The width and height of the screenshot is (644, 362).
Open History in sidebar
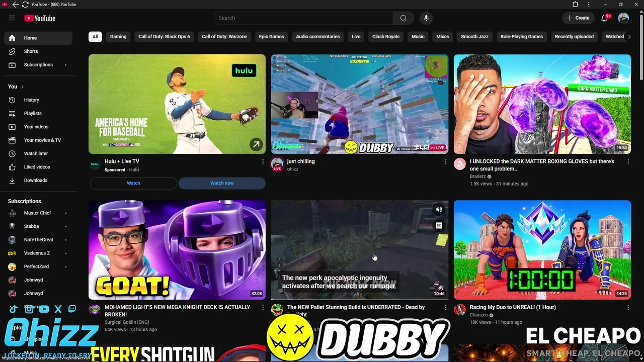pos(38,100)
